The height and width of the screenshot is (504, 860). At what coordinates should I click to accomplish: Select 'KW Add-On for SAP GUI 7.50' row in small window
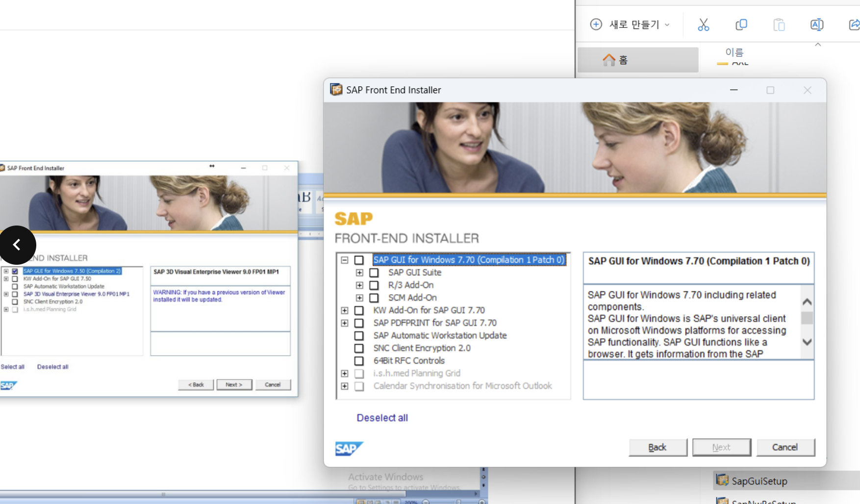pyautogui.click(x=57, y=278)
